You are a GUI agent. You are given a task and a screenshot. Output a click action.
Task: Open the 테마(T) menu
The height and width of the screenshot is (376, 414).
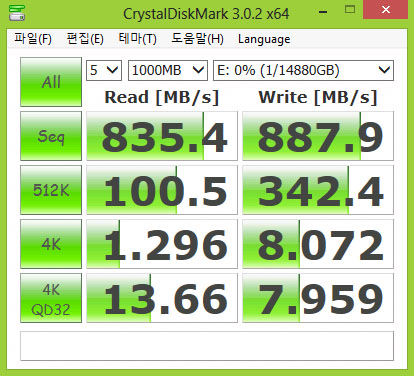pyautogui.click(x=137, y=39)
